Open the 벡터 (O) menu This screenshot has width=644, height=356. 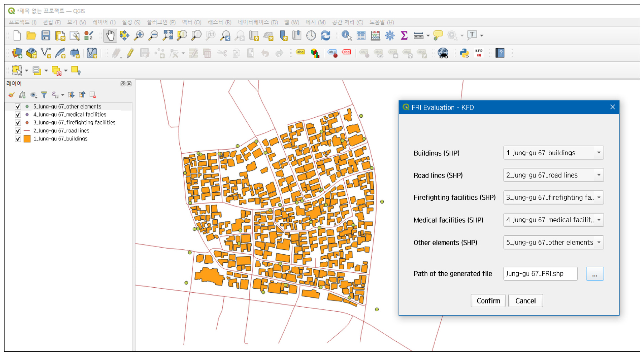tap(191, 22)
